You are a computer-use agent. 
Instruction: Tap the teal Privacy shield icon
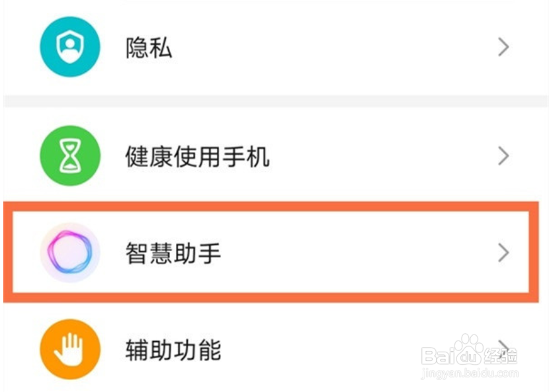coord(69,47)
